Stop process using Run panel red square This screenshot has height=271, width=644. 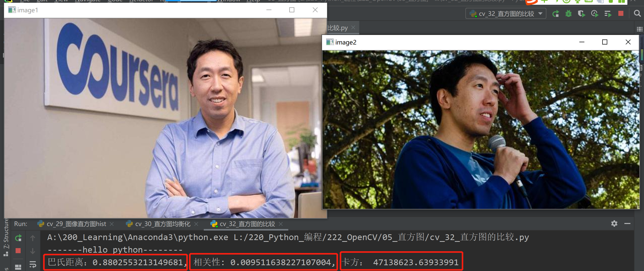coord(18,251)
